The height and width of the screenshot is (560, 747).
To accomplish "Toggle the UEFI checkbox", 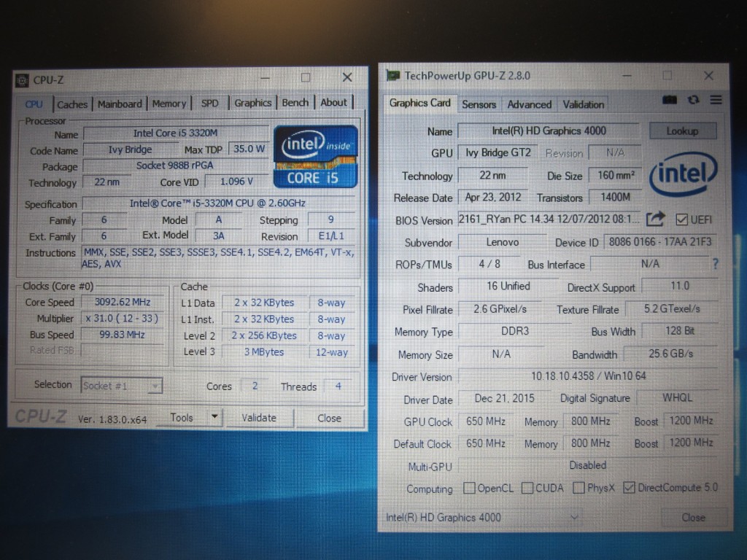I will [x=682, y=219].
